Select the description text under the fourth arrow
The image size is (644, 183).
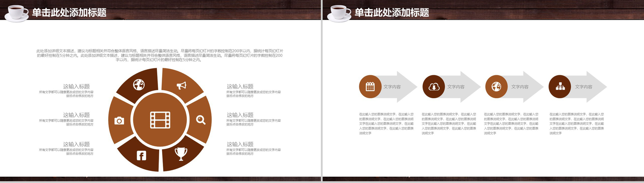tap(577, 124)
